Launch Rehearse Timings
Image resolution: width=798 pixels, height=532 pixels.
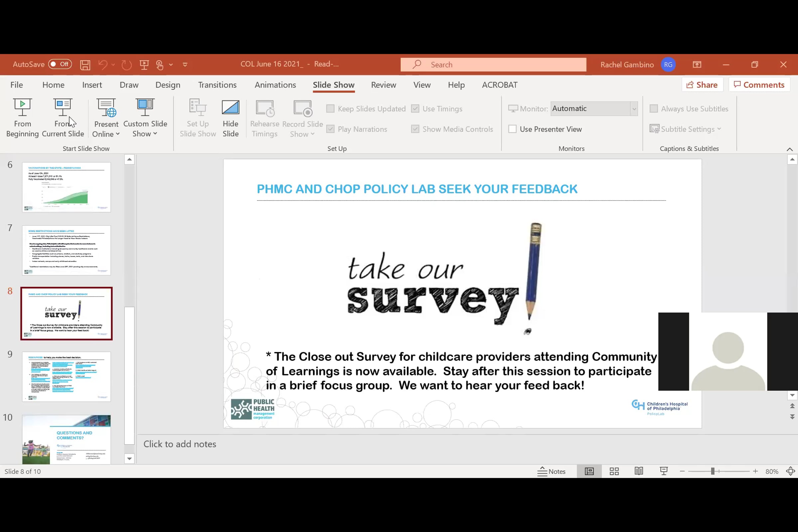(x=265, y=118)
